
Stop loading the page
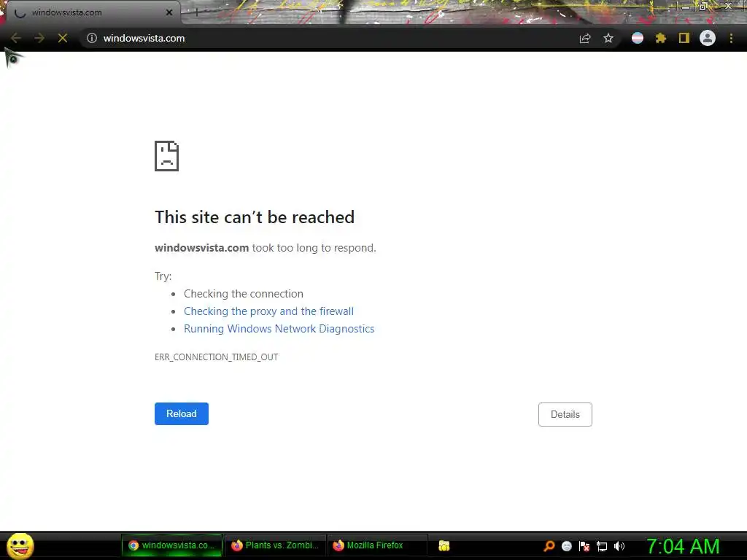(63, 38)
